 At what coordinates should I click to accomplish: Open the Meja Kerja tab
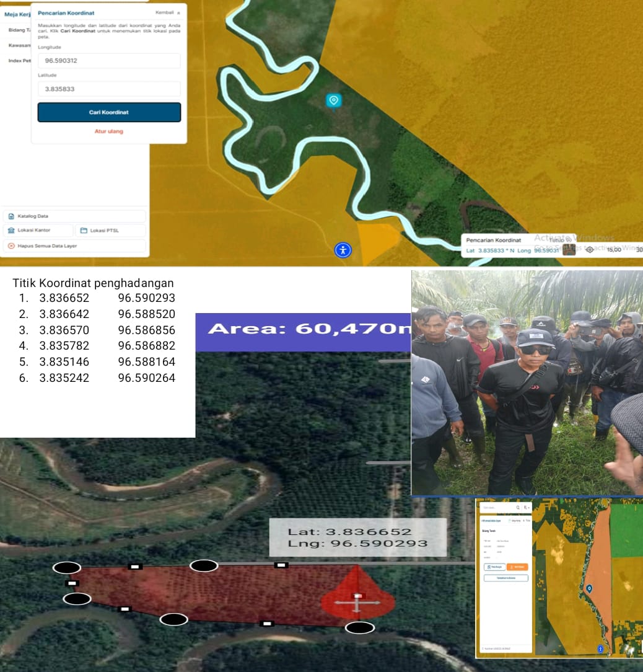(17, 14)
